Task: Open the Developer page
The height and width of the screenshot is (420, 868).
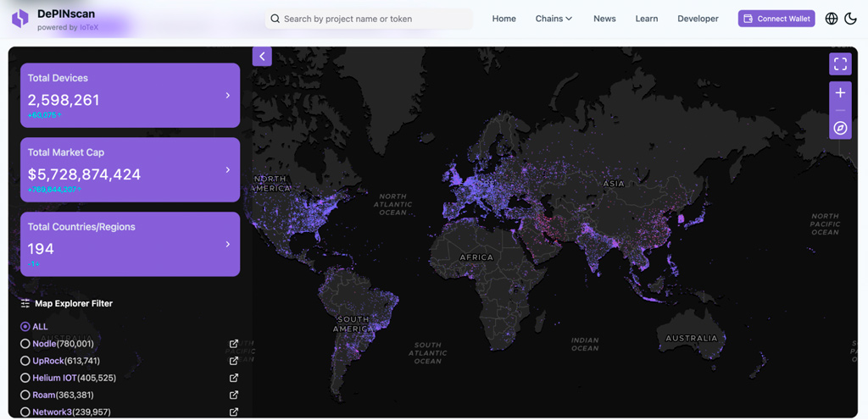Action: coord(698,19)
